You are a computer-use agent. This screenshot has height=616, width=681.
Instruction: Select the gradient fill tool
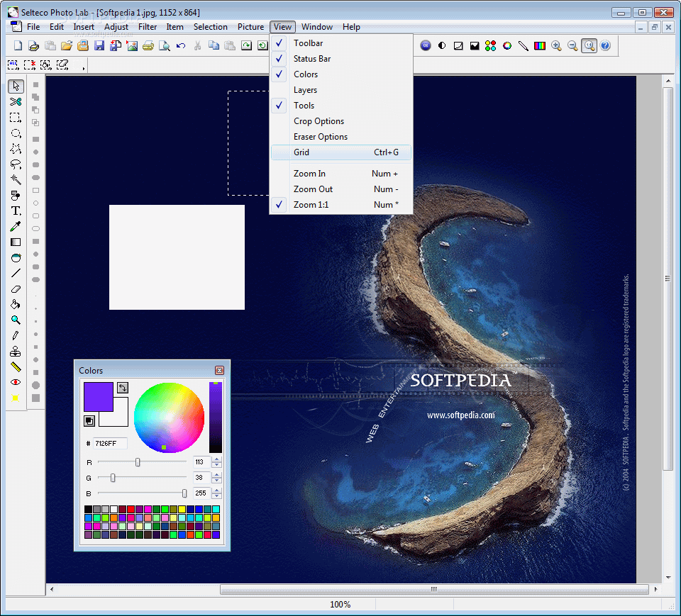(x=16, y=242)
